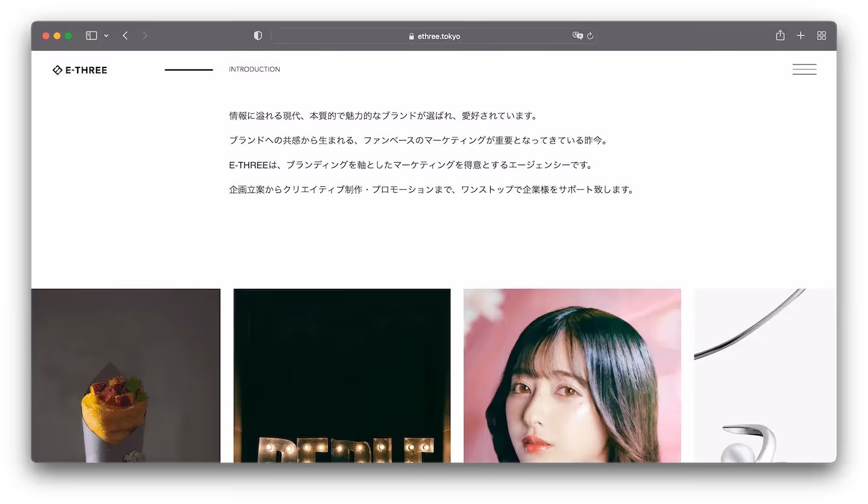Go back with the left arrow
This screenshot has width=868, height=504.
click(x=125, y=36)
